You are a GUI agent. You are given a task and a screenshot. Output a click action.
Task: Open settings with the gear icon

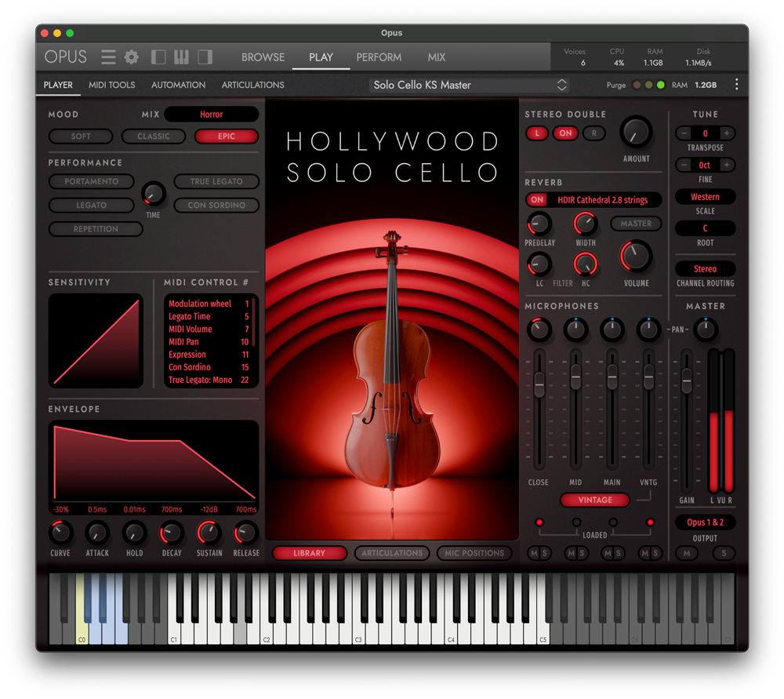click(132, 57)
